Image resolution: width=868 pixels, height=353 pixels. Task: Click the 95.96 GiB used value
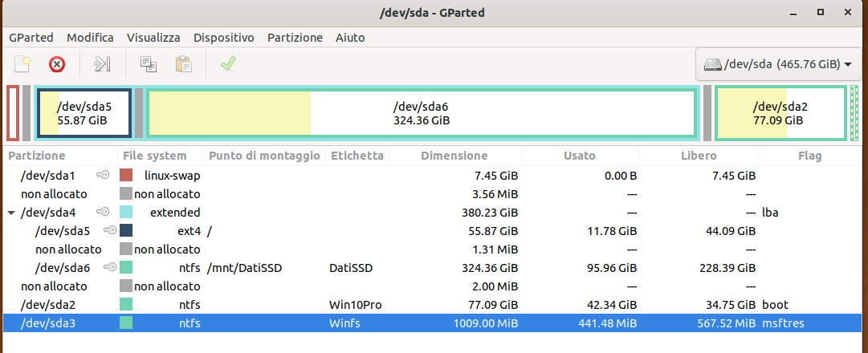click(611, 268)
